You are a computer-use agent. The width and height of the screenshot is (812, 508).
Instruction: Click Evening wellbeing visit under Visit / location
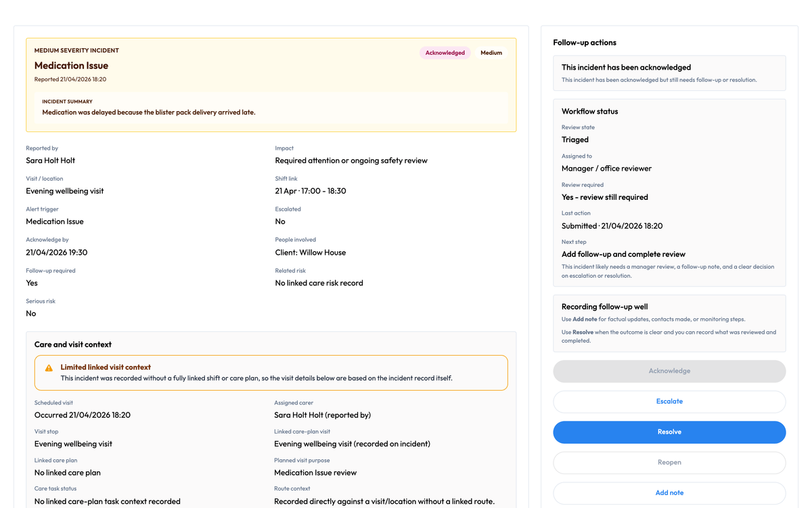pyautogui.click(x=65, y=191)
